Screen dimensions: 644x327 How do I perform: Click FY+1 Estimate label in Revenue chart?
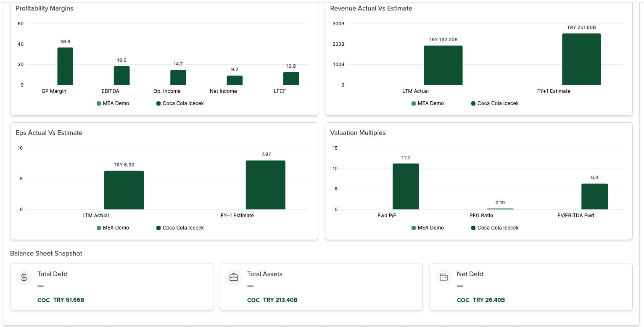554,91
